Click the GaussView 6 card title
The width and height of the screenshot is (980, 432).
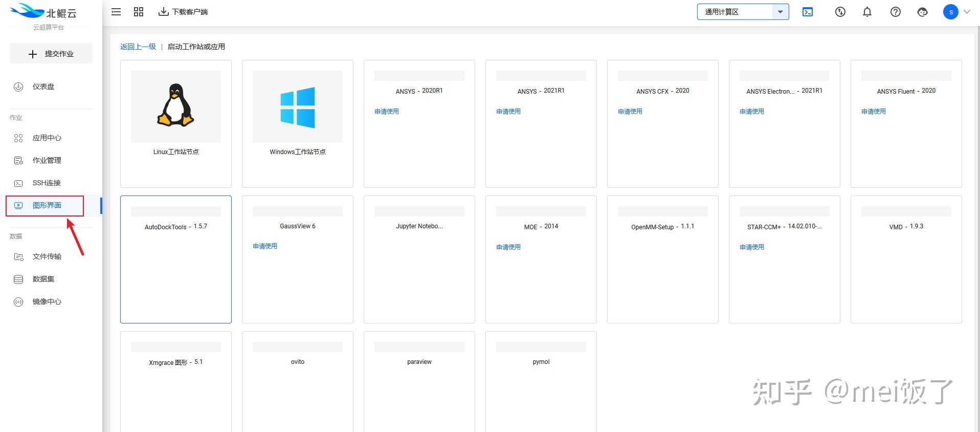click(298, 226)
